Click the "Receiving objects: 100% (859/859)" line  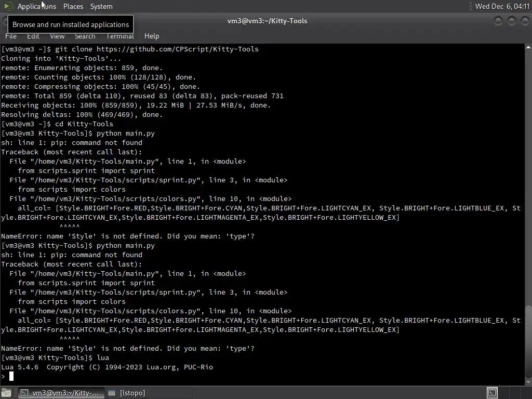(x=136, y=105)
